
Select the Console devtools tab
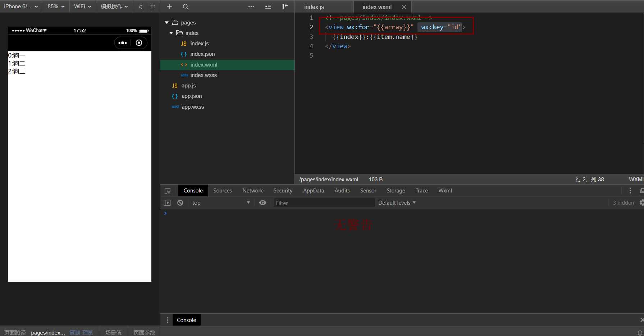[193, 191]
